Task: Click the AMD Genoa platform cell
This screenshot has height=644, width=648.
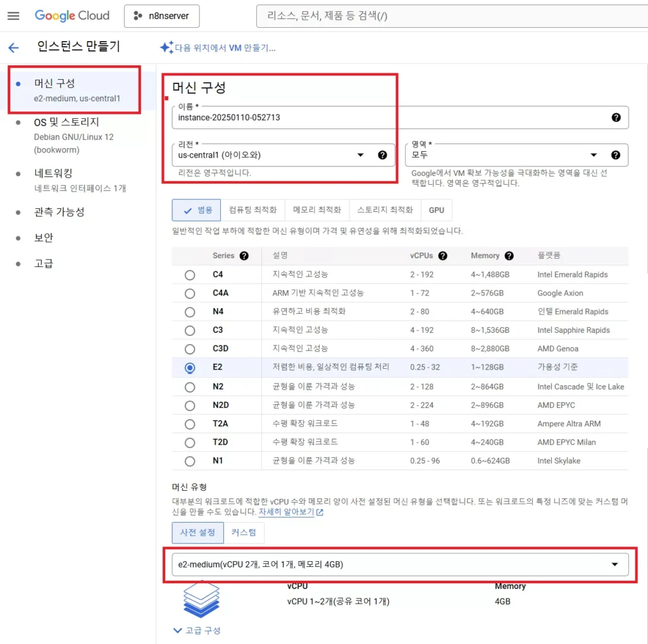Action: pyautogui.click(x=558, y=349)
